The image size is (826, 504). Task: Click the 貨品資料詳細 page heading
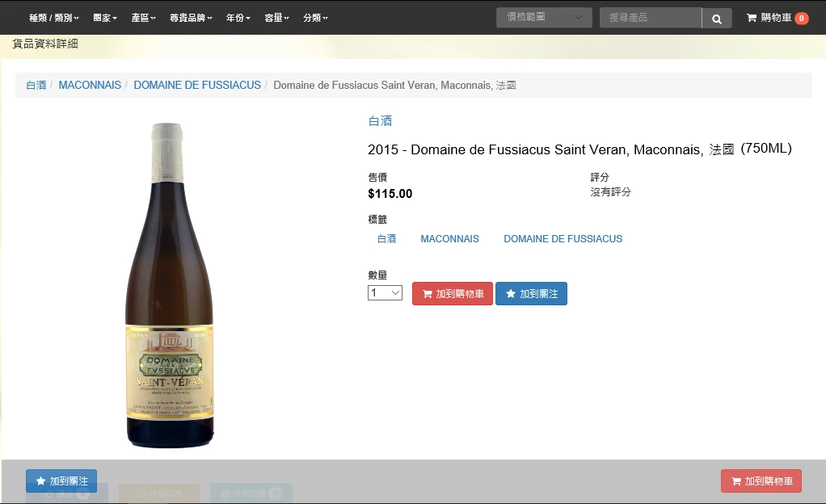coord(45,44)
